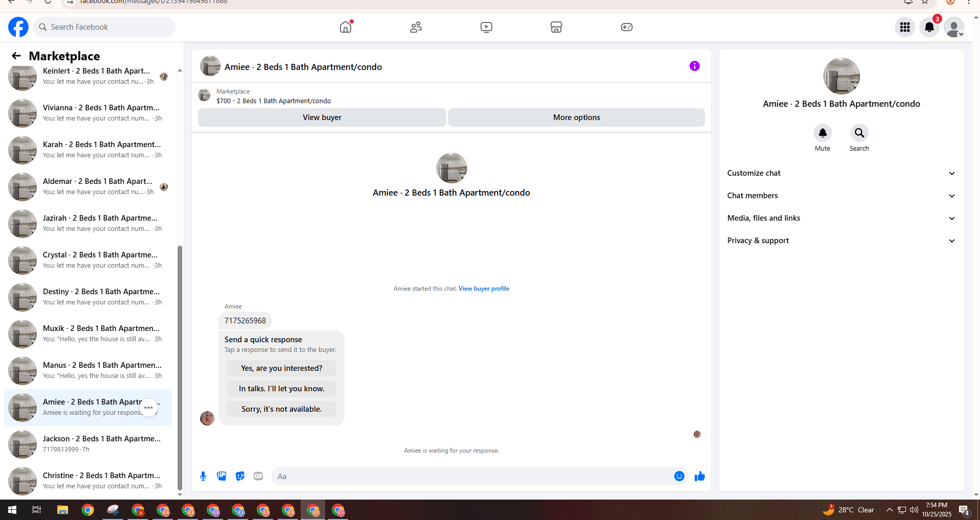
Task: Open the account profile avatar menu
Action: [x=954, y=27]
